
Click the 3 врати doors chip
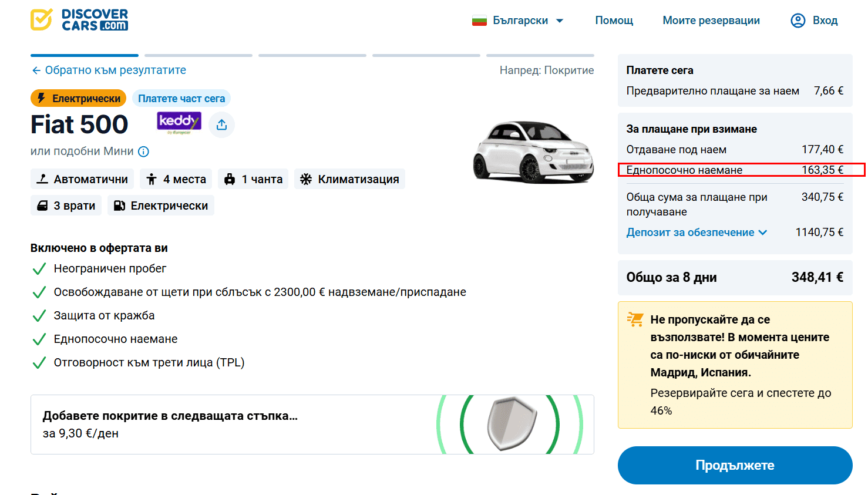pos(66,206)
